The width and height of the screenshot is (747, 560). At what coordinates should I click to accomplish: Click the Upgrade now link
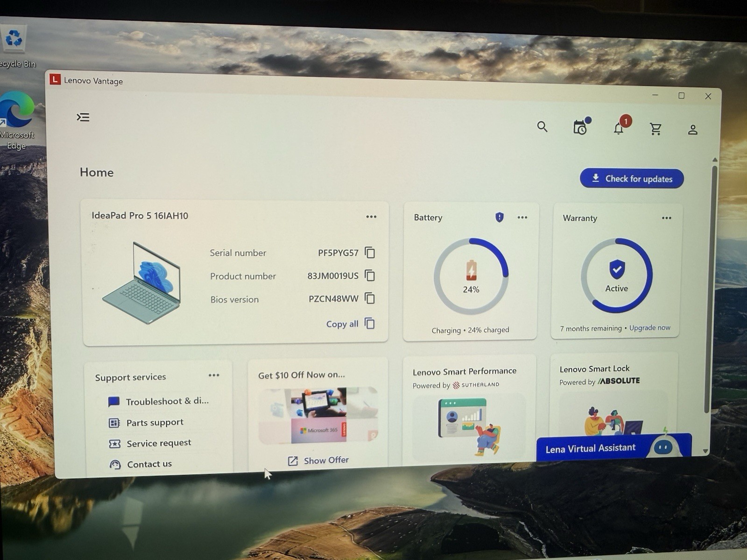click(x=650, y=328)
